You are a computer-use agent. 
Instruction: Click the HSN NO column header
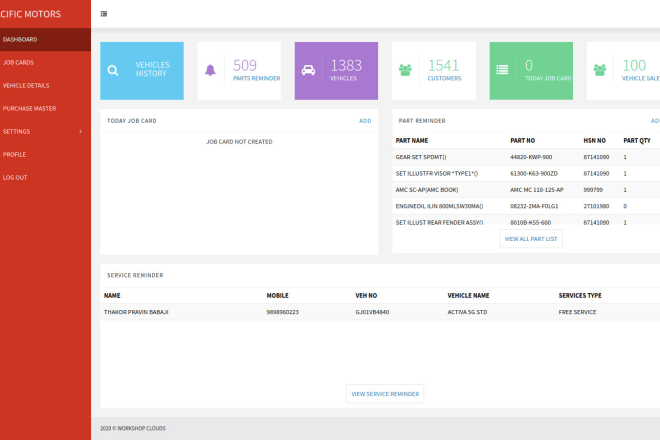click(594, 141)
